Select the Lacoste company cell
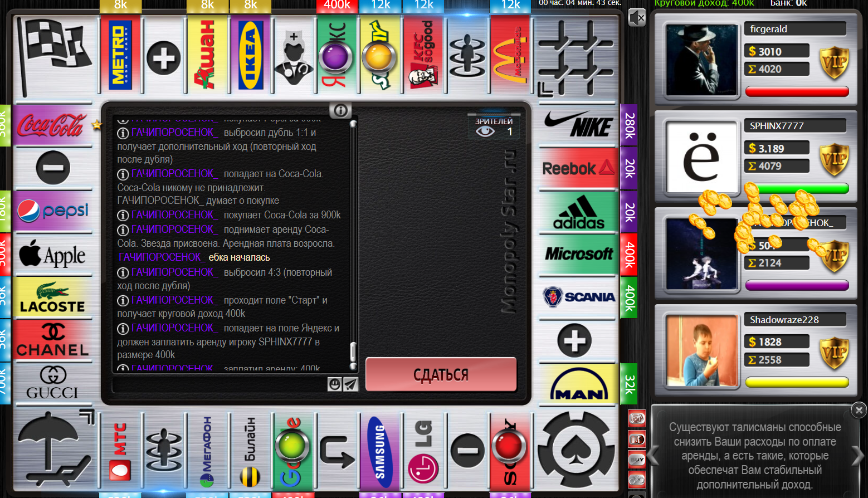 pyautogui.click(x=53, y=297)
